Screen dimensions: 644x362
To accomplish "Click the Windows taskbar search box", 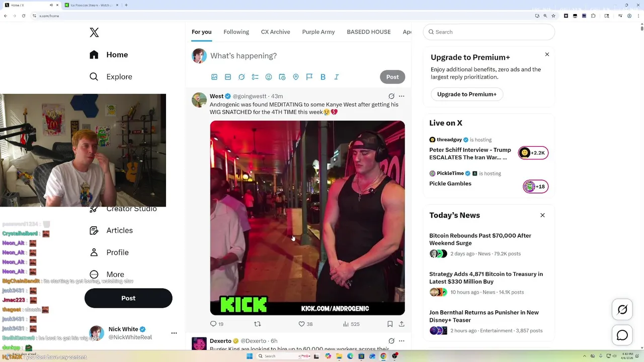I will tap(283, 356).
